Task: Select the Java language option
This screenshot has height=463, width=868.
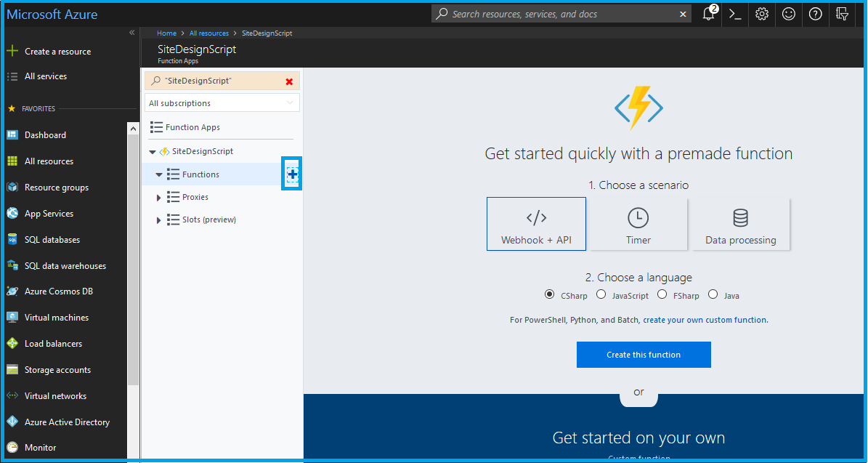Action: point(713,294)
